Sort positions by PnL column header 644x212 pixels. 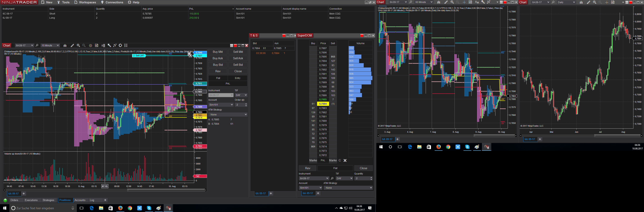211,9
